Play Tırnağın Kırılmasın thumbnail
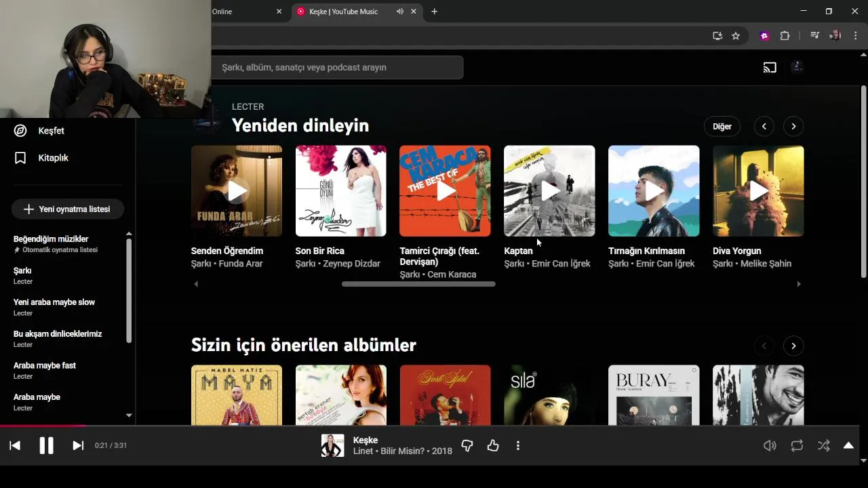The image size is (868, 488). [654, 191]
